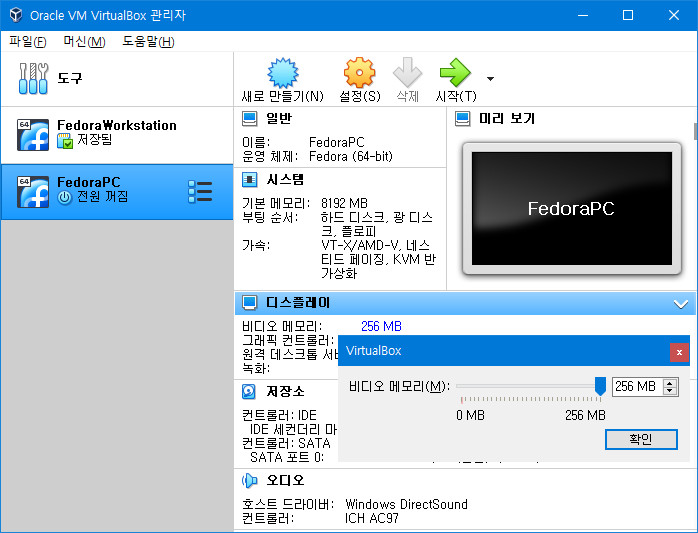The height and width of the screenshot is (533, 698).
Task: Open the 디스플레이 section header
Action: 465,303
